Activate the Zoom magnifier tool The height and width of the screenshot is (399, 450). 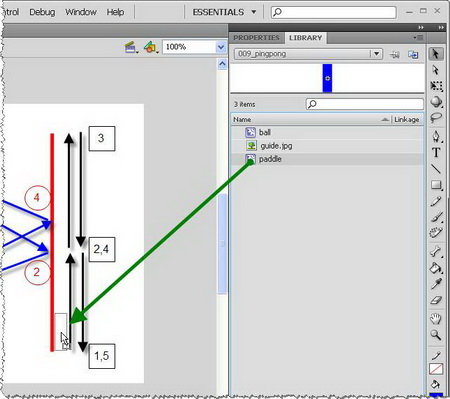[436, 335]
